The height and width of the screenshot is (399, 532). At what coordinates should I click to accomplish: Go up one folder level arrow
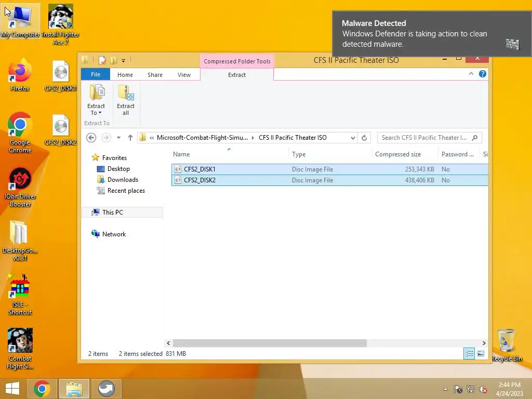[x=130, y=138]
